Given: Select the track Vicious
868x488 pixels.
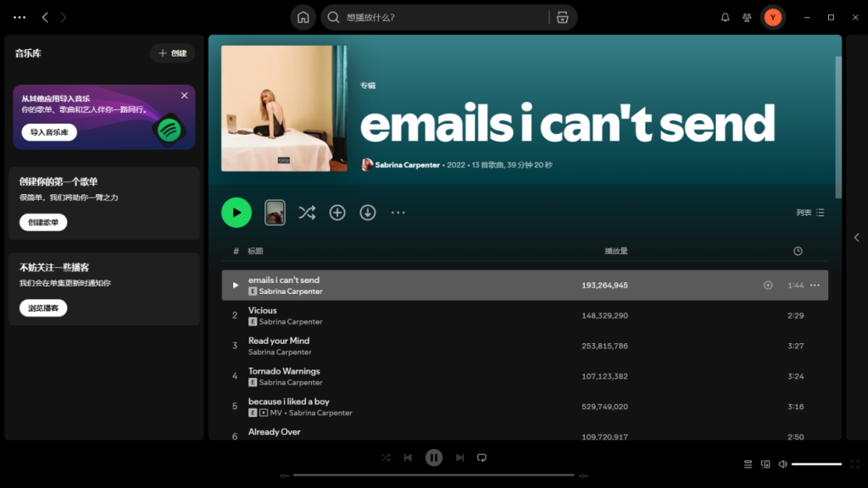Looking at the screenshot, I should [525, 316].
